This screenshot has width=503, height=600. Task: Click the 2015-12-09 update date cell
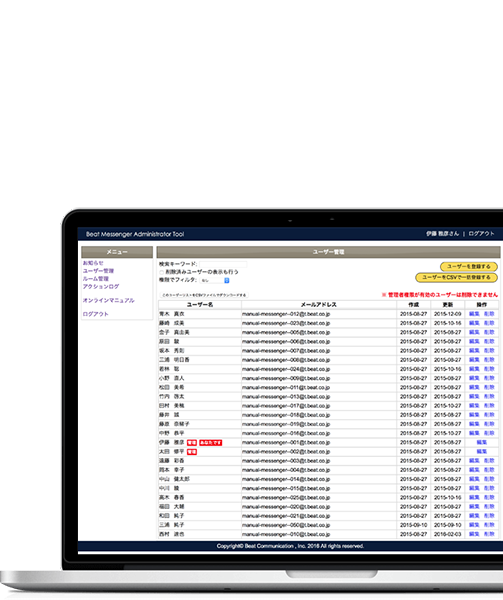point(448,314)
